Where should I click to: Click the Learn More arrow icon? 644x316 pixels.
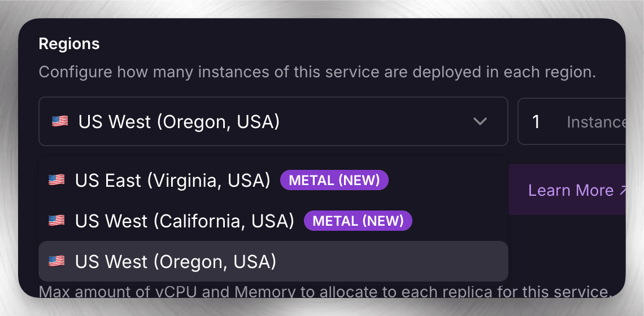click(x=623, y=191)
